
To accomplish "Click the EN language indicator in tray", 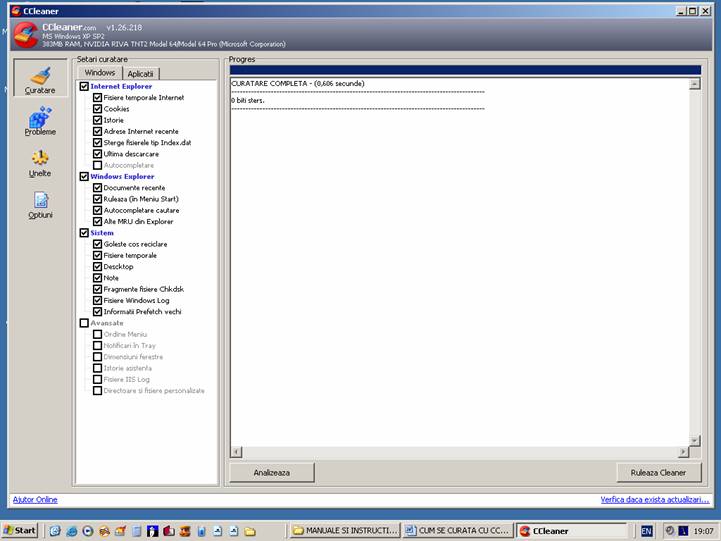I will coord(646,530).
